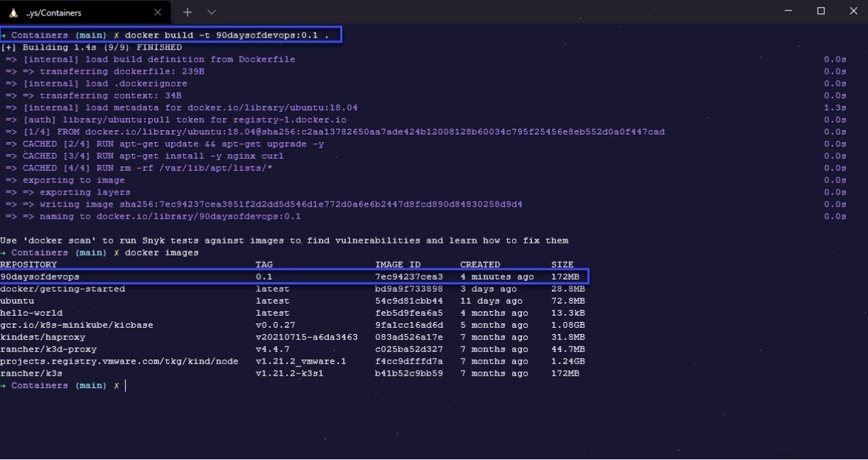Click '4 minutes ago' created value
868x460 pixels.
(x=497, y=276)
